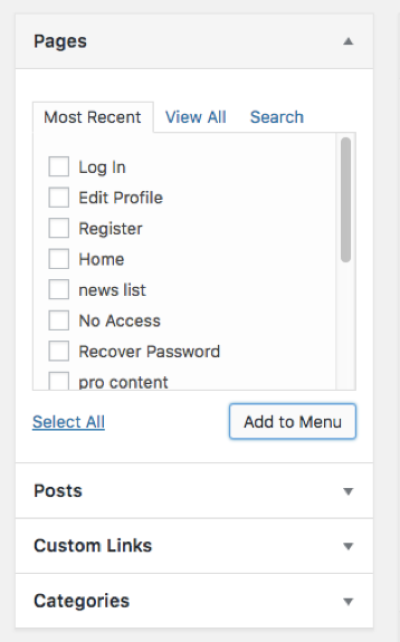Select the Home page checkbox
The width and height of the screenshot is (400, 642).
pos(59,259)
